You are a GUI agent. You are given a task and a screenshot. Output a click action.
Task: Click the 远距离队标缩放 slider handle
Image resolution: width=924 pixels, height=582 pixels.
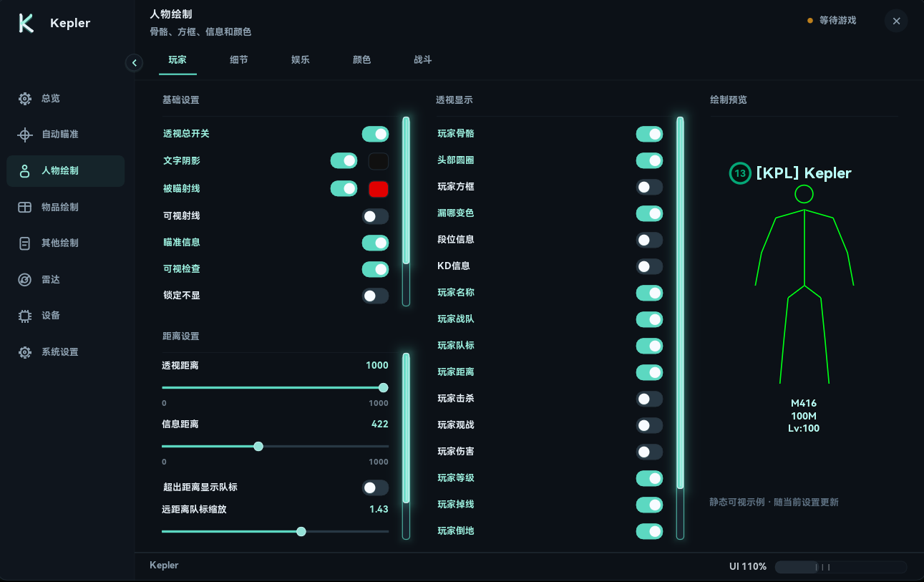[301, 532]
